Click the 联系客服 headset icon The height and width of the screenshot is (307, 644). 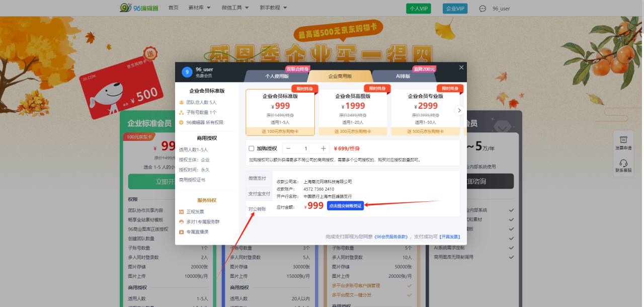tap(623, 163)
